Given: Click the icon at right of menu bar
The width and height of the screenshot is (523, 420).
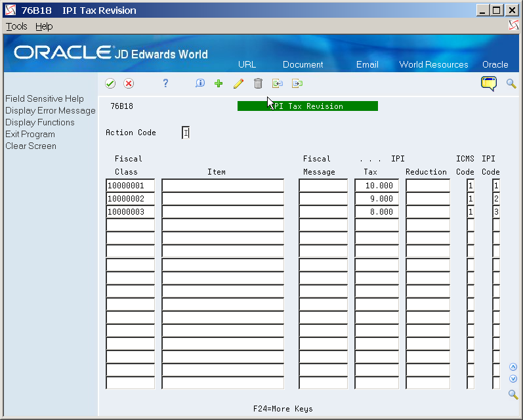Looking at the screenshot, I should [x=514, y=26].
